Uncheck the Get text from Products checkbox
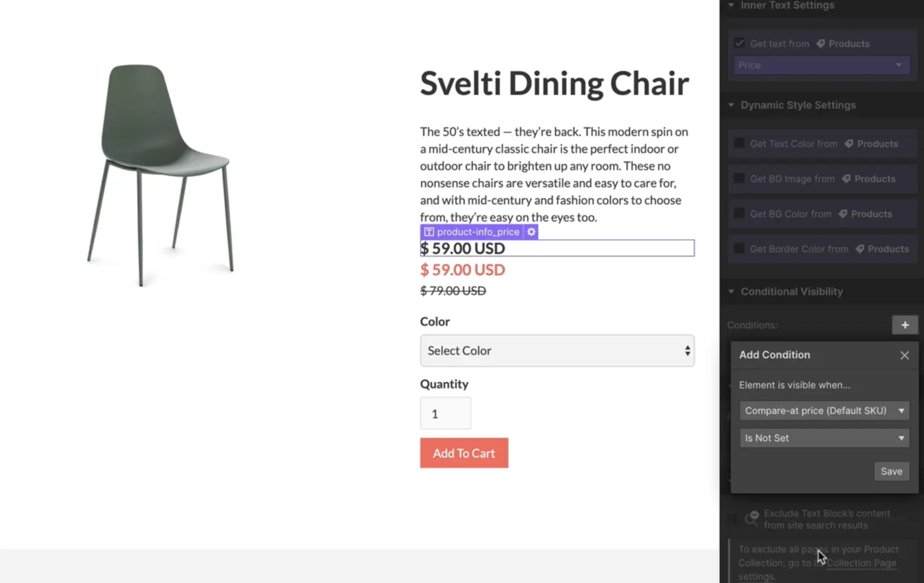924x583 pixels. click(x=739, y=43)
